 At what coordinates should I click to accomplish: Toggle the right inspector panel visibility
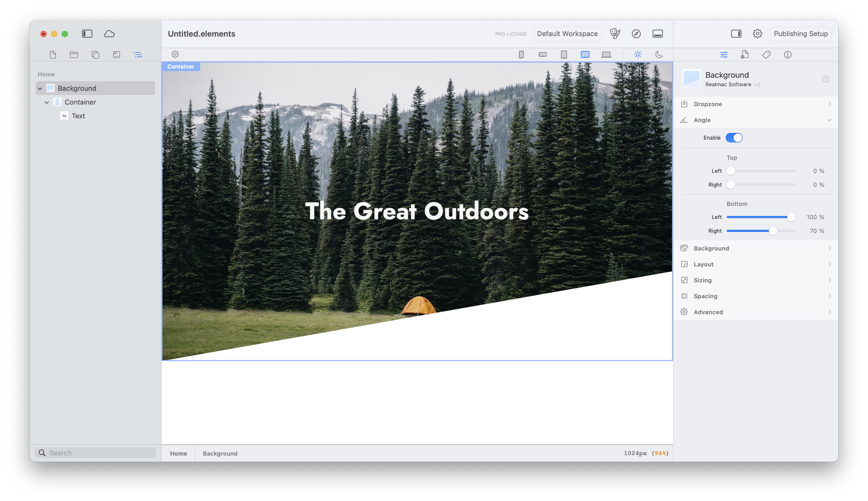point(736,34)
